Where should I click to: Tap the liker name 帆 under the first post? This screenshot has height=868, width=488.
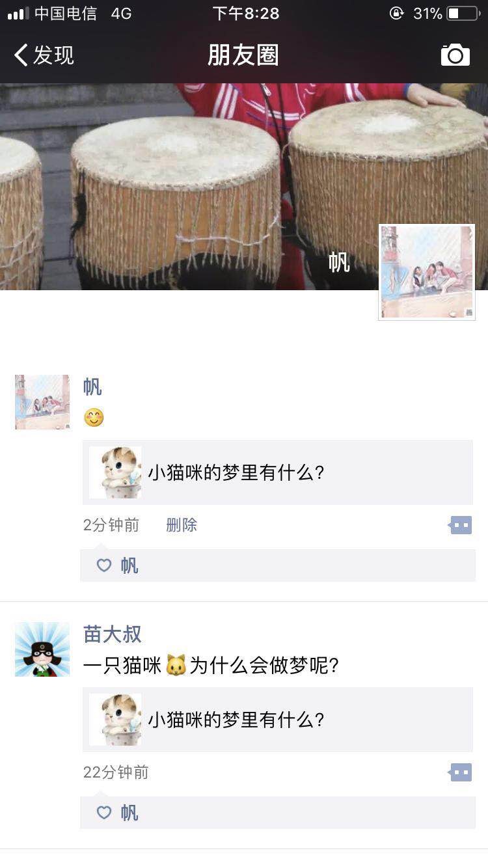tap(129, 565)
